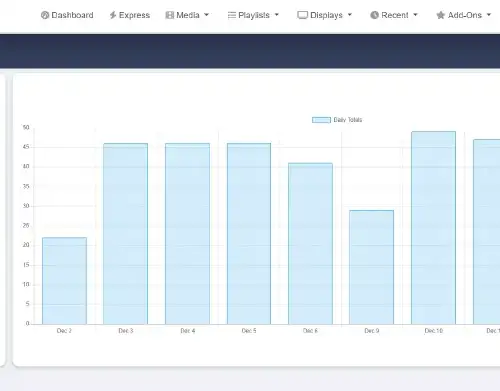Image resolution: width=500 pixels, height=391 pixels.
Task: Expand the Add-Ons dropdown arrow
Action: 489,15
